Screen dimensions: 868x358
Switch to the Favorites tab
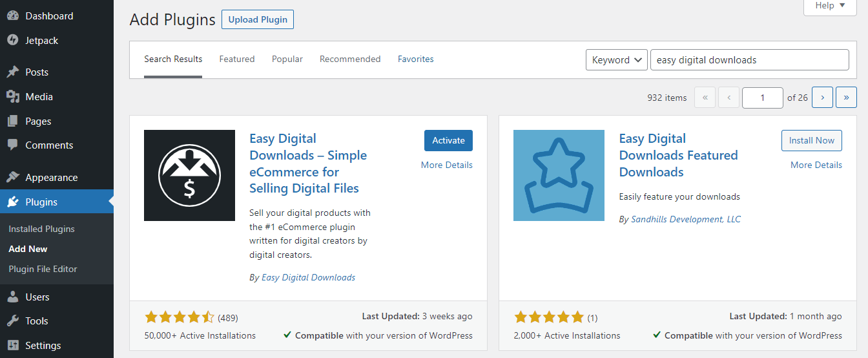tap(416, 59)
